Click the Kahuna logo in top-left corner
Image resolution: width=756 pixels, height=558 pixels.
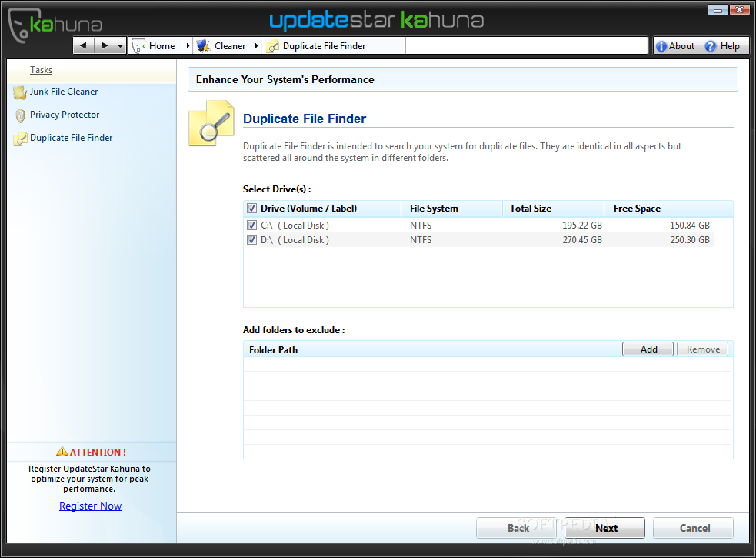click(x=54, y=24)
